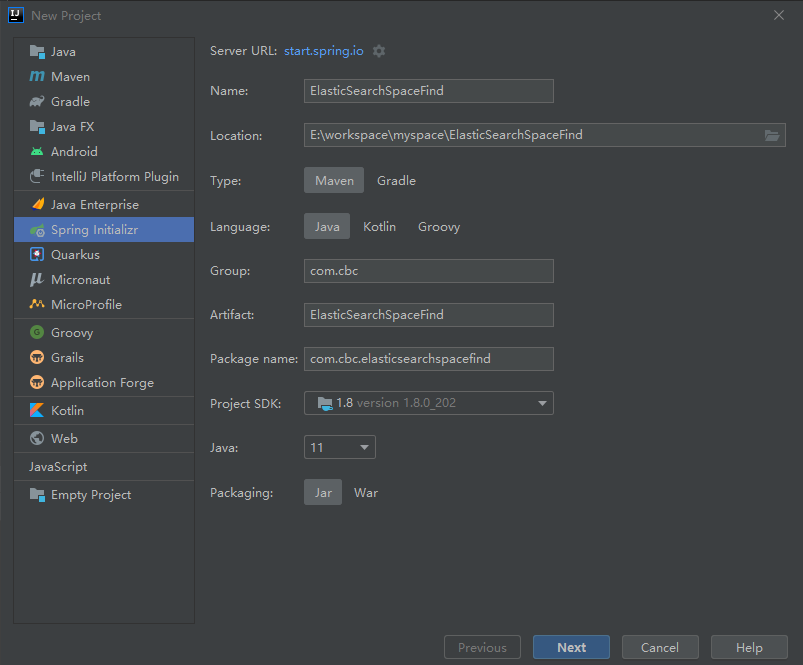Click the Empty Project folder icon
Image resolution: width=803 pixels, height=665 pixels.
tap(37, 495)
